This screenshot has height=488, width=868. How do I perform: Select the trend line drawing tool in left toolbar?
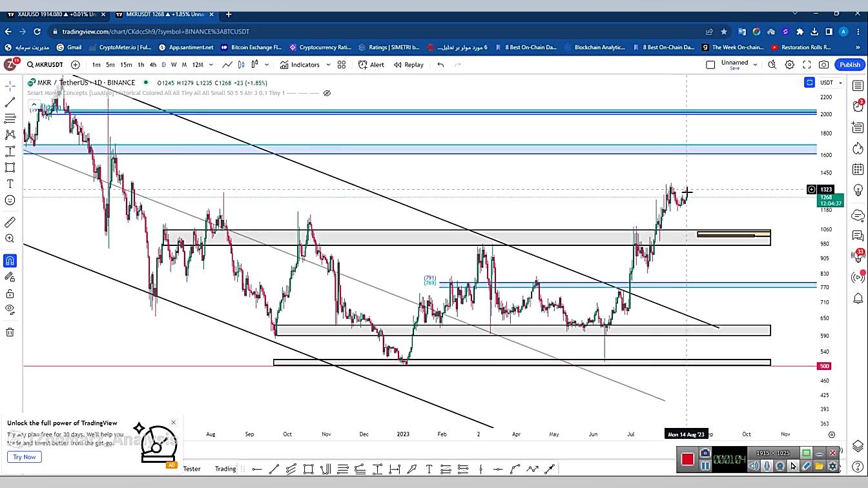pos(10,102)
